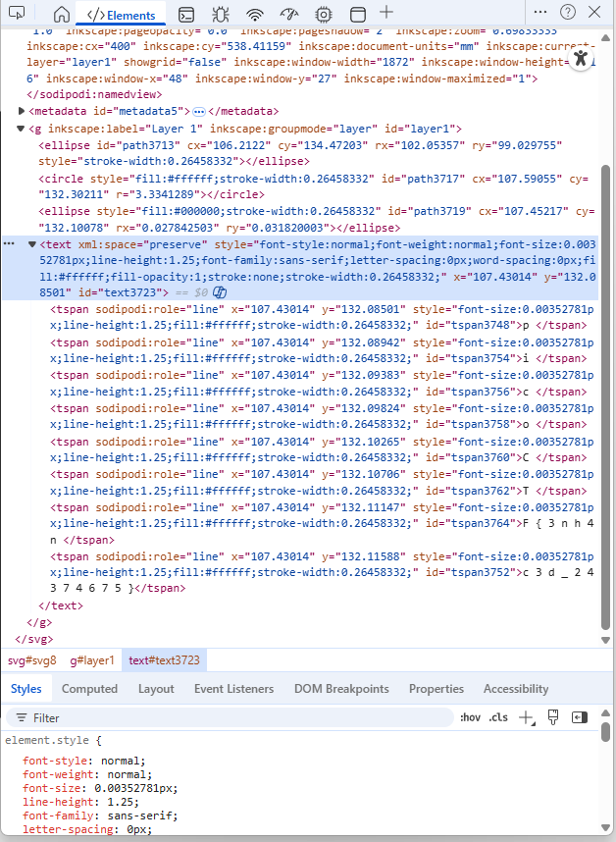616x842 pixels.
Task: Open the three-dot customize DevTools menu
Action: point(540,12)
